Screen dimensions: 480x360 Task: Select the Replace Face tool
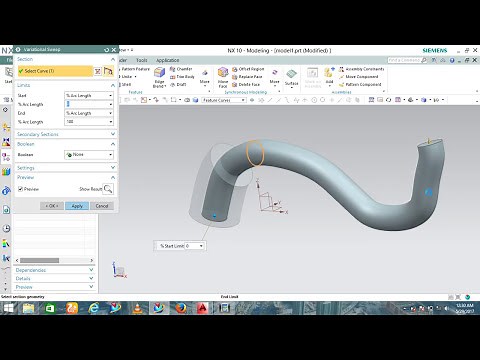247,77
